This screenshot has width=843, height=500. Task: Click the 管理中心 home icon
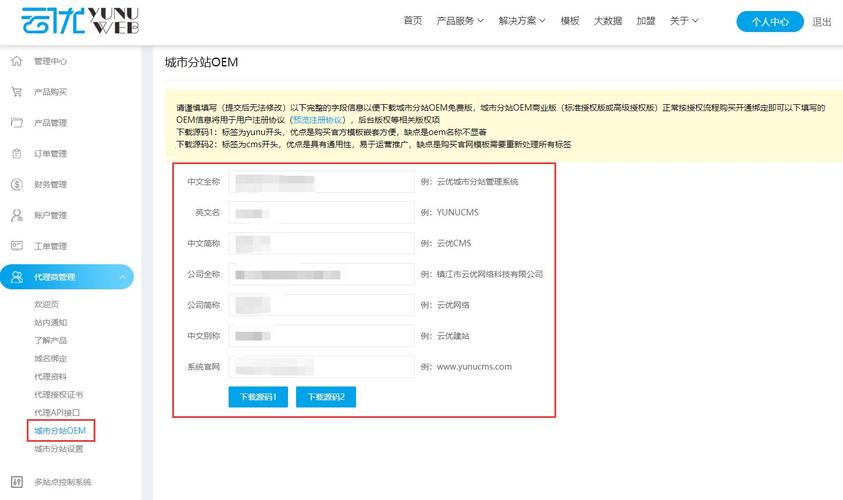pos(17,61)
